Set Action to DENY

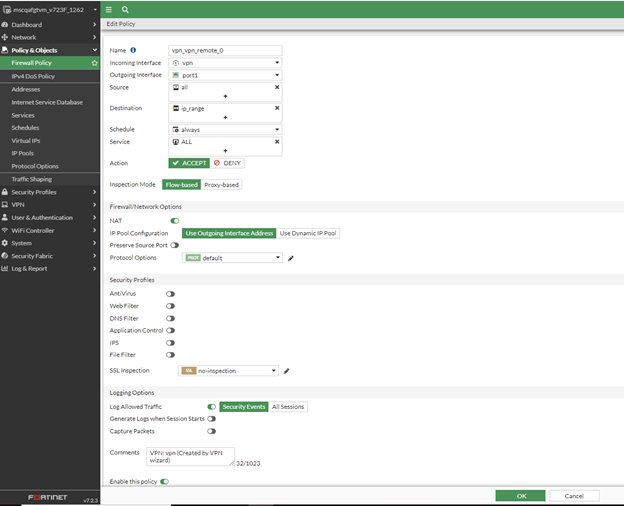(x=227, y=162)
